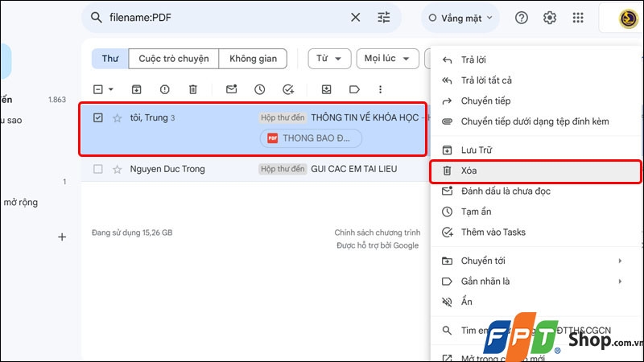Choose Thêm vào Tasks in menu
644x362 pixels.
coord(535,232)
